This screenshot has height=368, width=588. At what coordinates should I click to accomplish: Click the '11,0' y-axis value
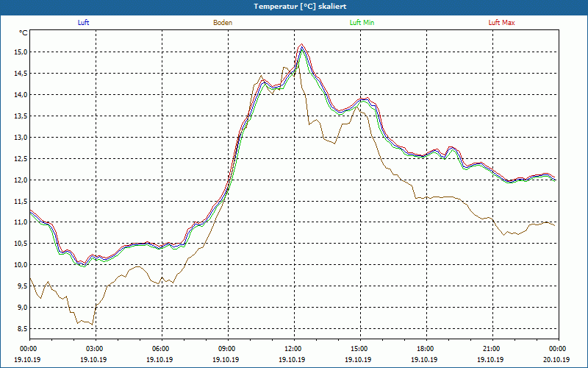[x=21, y=222]
